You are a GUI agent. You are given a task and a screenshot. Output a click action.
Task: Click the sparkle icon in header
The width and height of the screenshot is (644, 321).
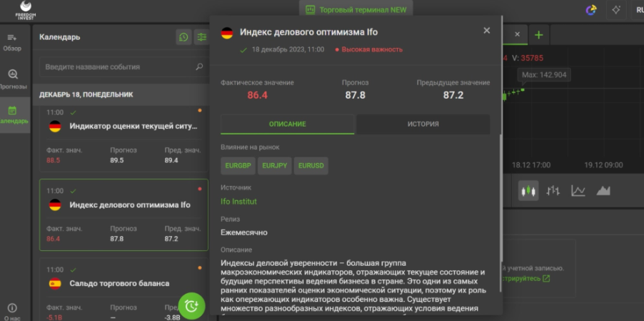point(616,10)
